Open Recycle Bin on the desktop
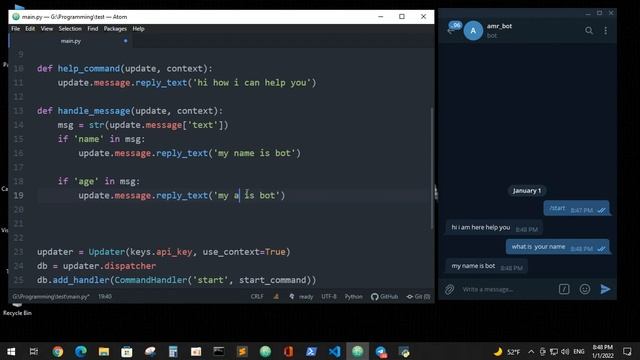Screen dimensions: 640x360 pos(17,310)
